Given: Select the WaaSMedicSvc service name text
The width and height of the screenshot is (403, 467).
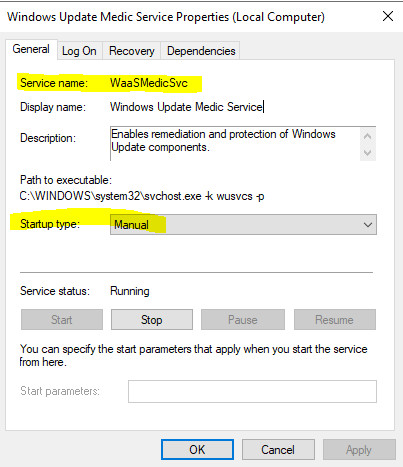Looking at the screenshot, I should pyautogui.click(x=149, y=83).
